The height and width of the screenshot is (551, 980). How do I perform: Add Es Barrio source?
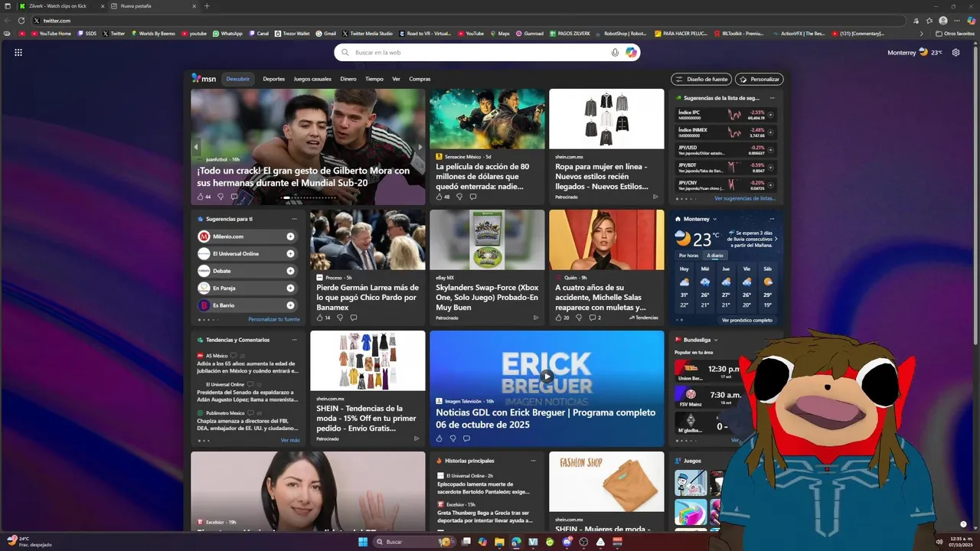pos(290,305)
